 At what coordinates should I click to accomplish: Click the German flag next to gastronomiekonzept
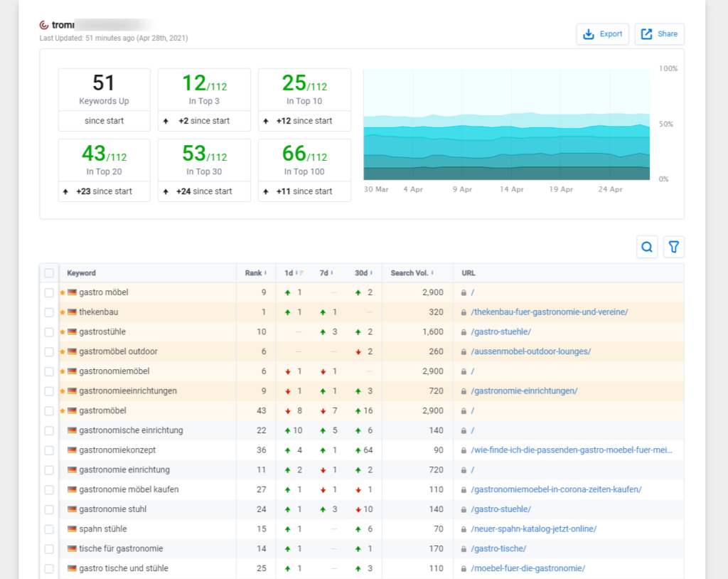(x=72, y=450)
